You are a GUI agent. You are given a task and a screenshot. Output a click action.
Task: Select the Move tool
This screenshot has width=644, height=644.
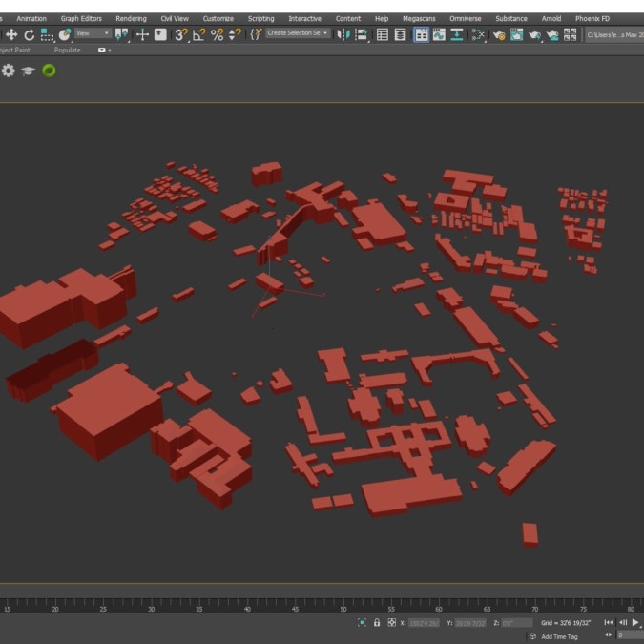point(11,34)
